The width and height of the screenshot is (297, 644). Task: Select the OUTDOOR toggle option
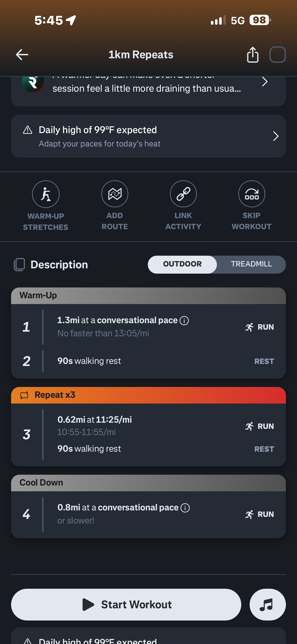click(182, 264)
